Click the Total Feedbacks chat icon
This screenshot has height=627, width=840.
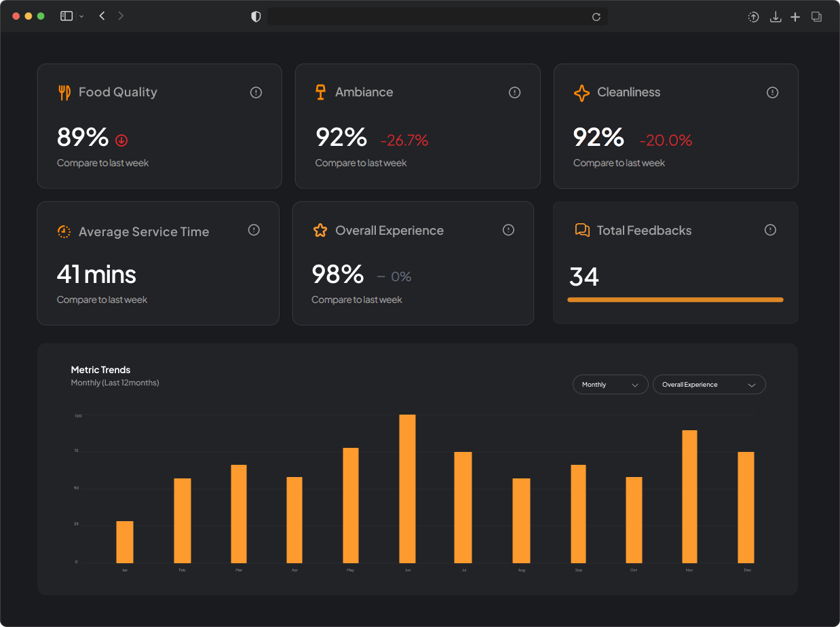[x=581, y=230]
